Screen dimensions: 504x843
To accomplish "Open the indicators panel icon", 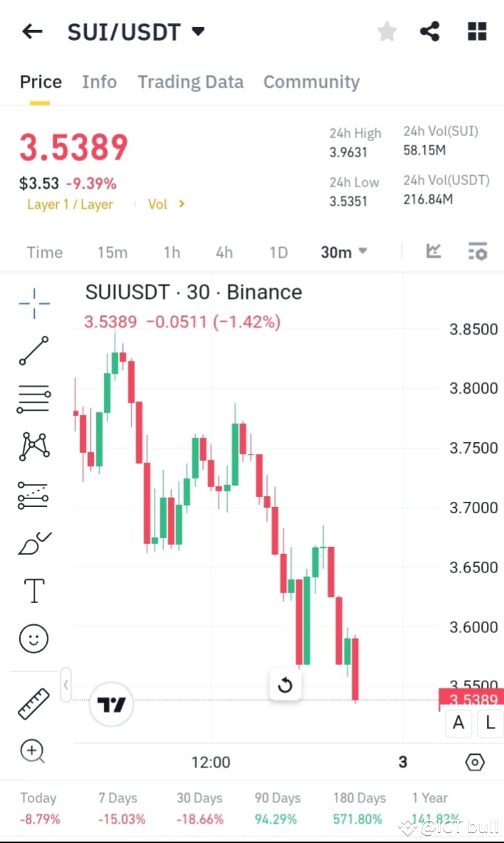I will pos(478,251).
